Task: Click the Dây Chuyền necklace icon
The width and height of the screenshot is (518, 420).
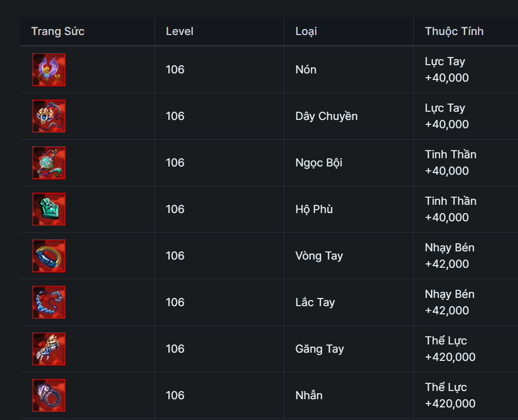Action: tap(49, 116)
